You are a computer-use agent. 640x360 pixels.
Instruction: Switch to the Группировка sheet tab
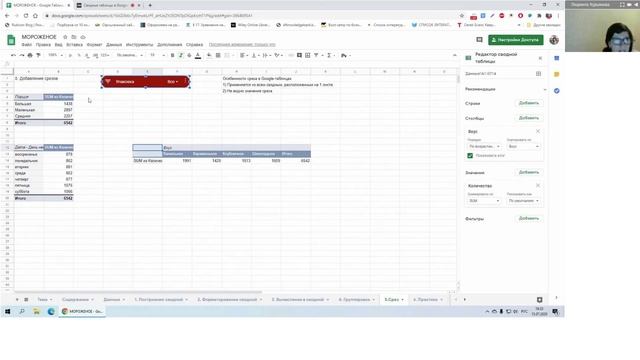click(356, 300)
